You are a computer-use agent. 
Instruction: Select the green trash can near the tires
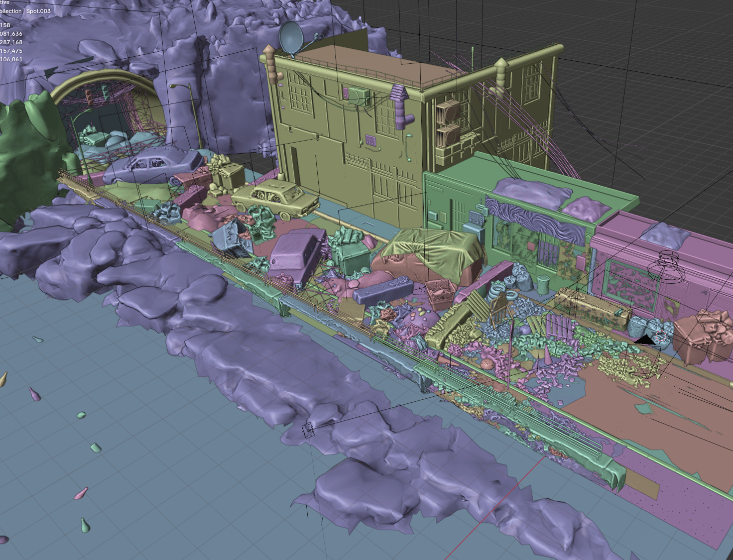pyautogui.click(x=543, y=285)
